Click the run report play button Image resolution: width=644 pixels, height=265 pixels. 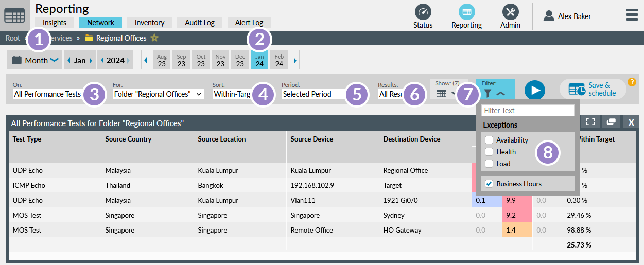[x=535, y=90]
